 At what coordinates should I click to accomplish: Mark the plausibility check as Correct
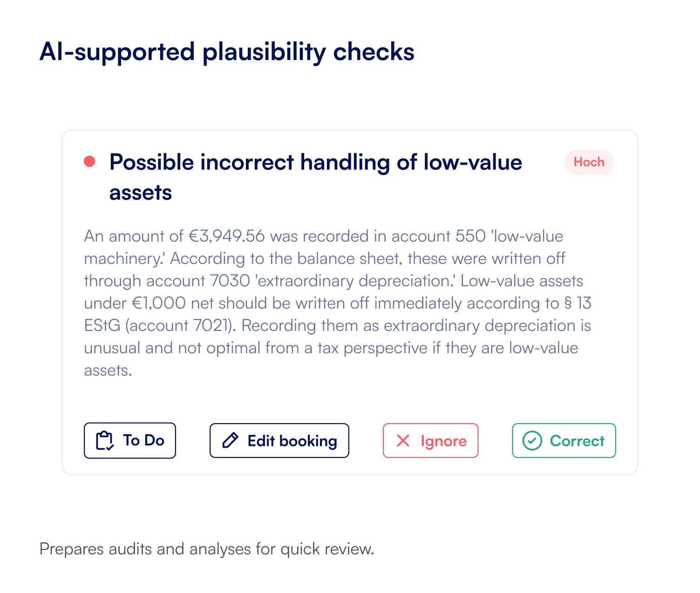(564, 440)
